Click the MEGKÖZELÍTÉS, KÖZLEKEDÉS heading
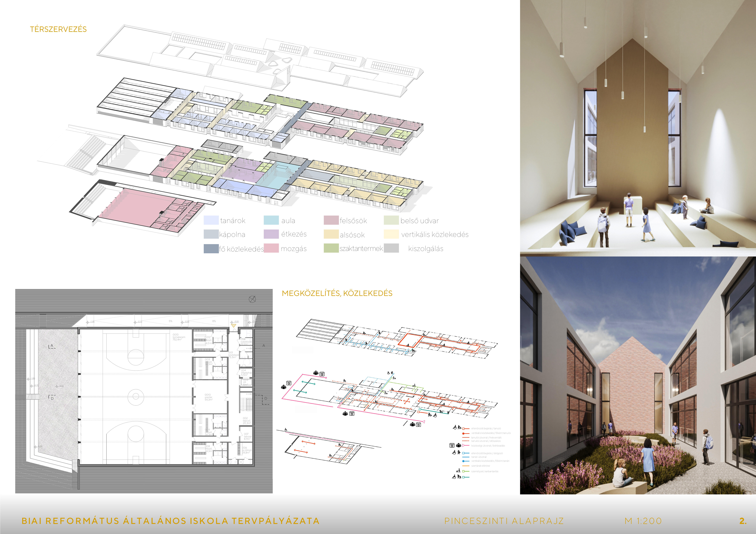The width and height of the screenshot is (756, 534). click(337, 293)
